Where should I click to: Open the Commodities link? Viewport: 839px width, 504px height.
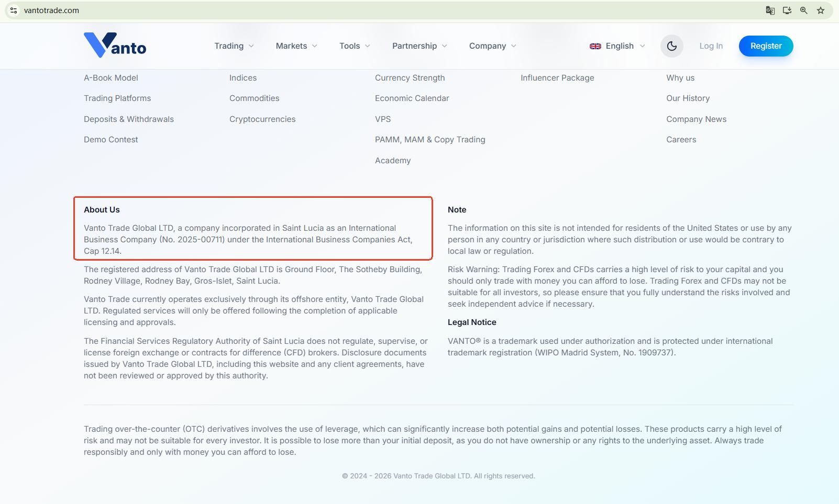pyautogui.click(x=254, y=98)
